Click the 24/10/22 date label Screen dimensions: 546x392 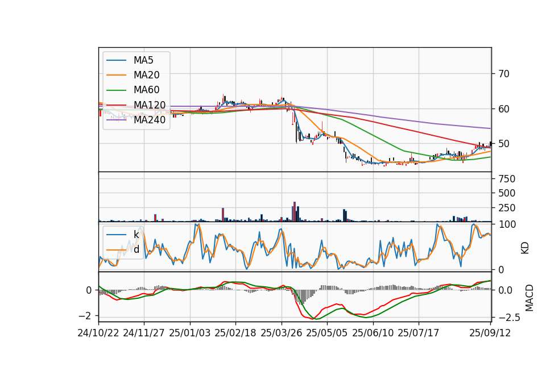click(98, 333)
